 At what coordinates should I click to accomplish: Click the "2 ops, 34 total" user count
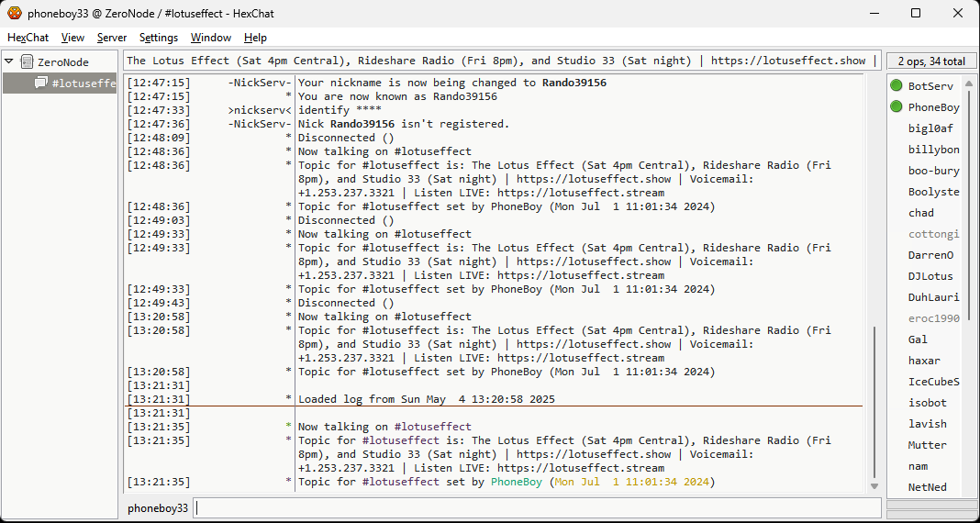pos(930,61)
